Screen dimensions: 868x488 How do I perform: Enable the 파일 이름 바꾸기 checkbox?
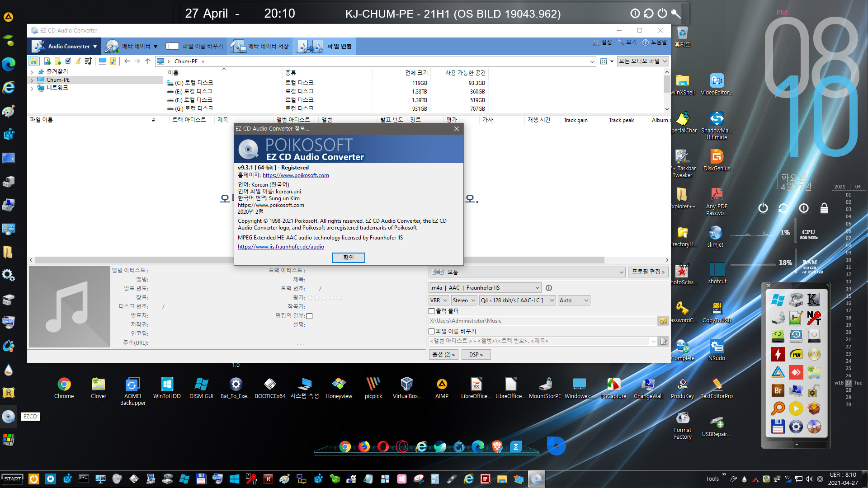[431, 331]
